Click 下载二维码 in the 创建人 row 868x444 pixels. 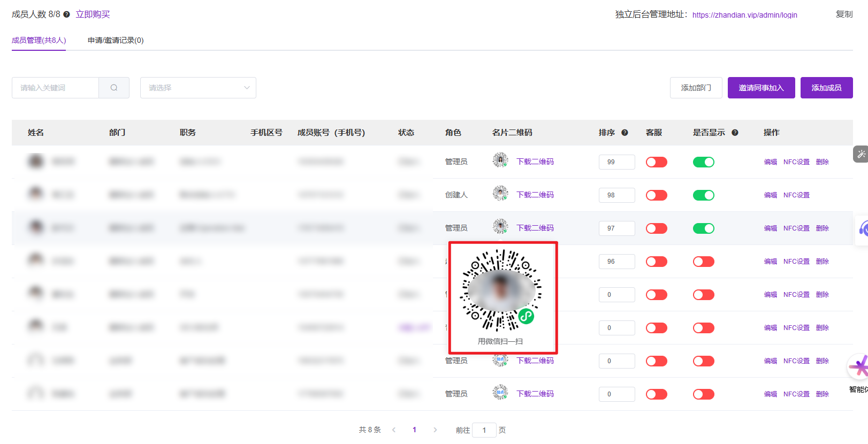tap(535, 195)
